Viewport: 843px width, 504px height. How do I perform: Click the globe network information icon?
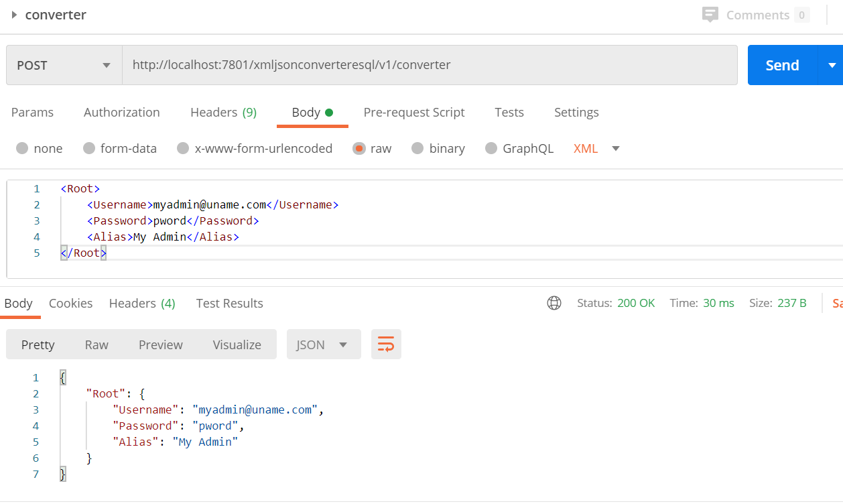(x=554, y=303)
